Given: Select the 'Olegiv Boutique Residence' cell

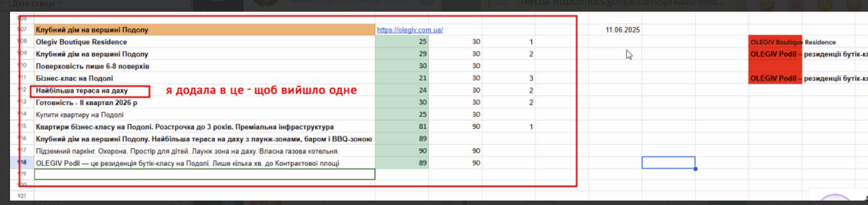Looking at the screenshot, I should (205, 42).
